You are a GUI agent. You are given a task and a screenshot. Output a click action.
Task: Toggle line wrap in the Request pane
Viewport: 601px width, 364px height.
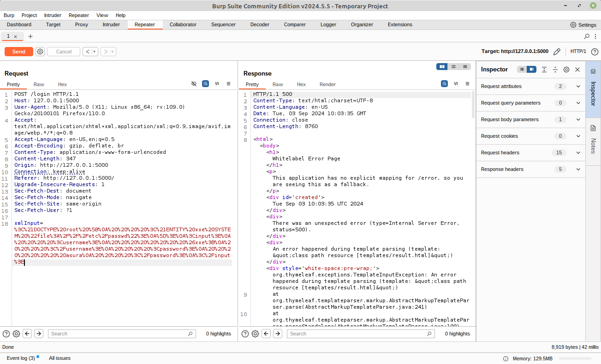205,84
